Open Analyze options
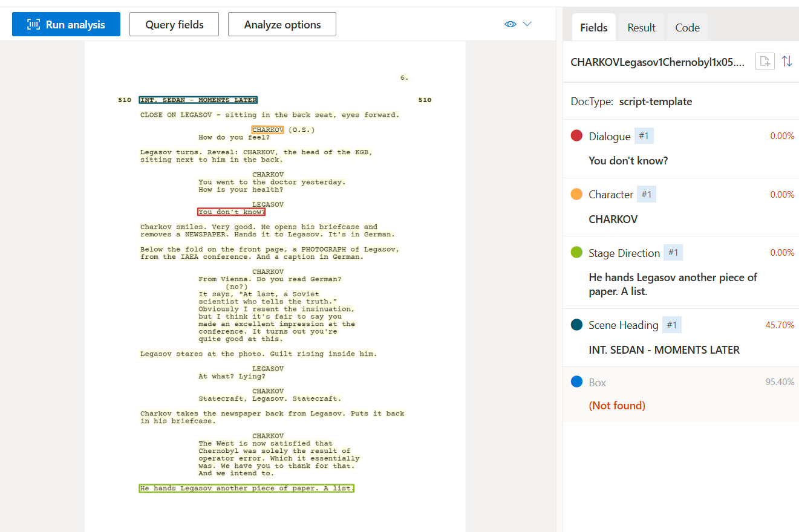Screen dimensions: 799x532 (282, 24)
